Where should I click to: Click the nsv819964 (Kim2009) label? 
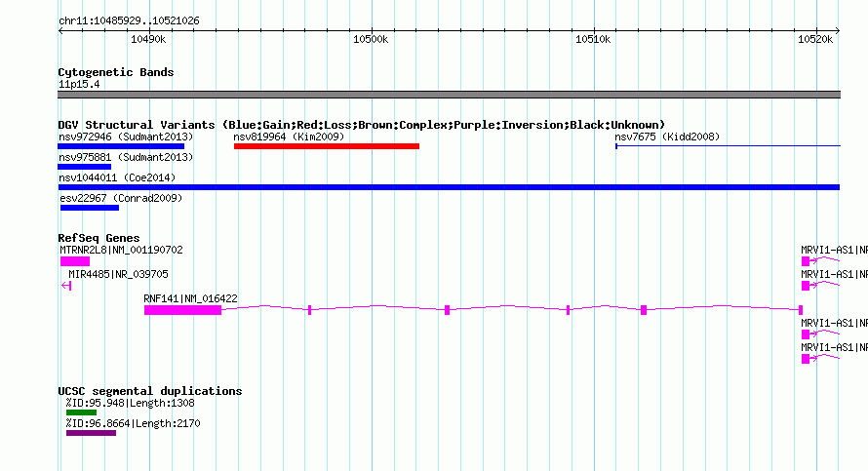(x=289, y=137)
